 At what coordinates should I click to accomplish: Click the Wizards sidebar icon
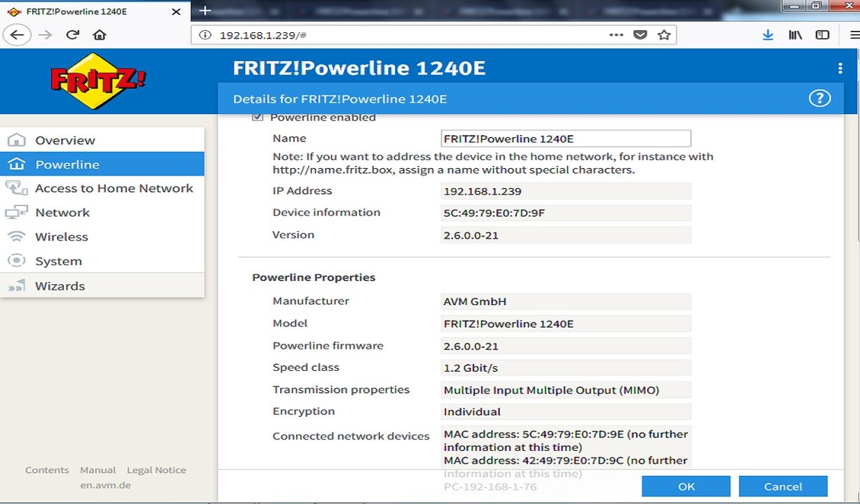pos(16,286)
